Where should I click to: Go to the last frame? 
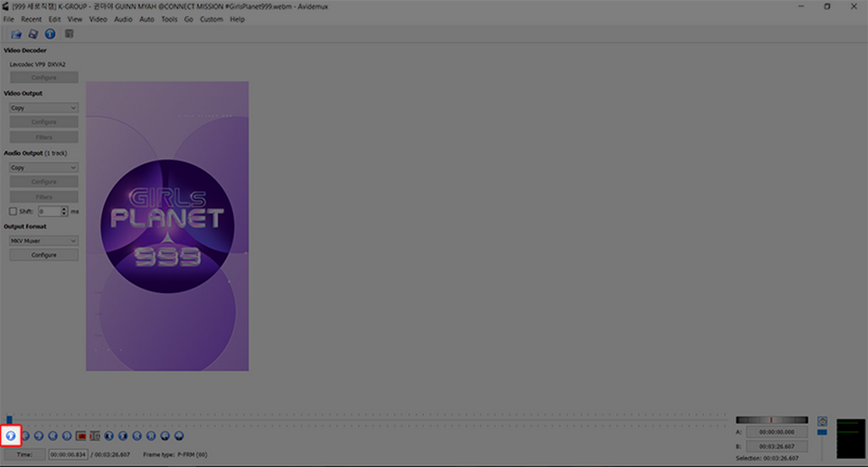[x=151, y=436]
